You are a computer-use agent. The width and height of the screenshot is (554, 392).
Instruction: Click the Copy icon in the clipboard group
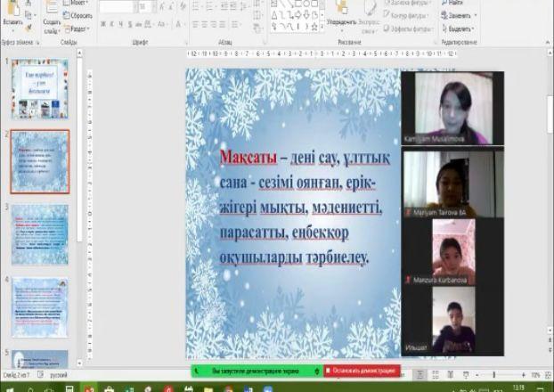click(29, 15)
